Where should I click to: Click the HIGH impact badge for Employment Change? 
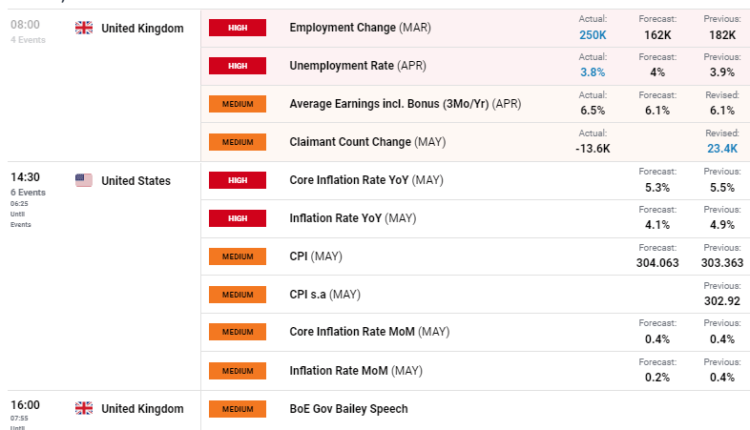point(238,28)
